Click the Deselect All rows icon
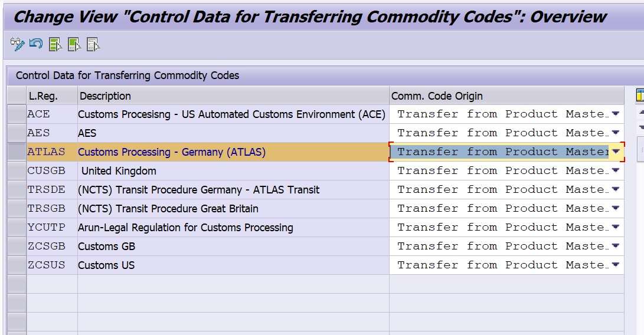The height and width of the screenshot is (335, 644). [x=93, y=44]
